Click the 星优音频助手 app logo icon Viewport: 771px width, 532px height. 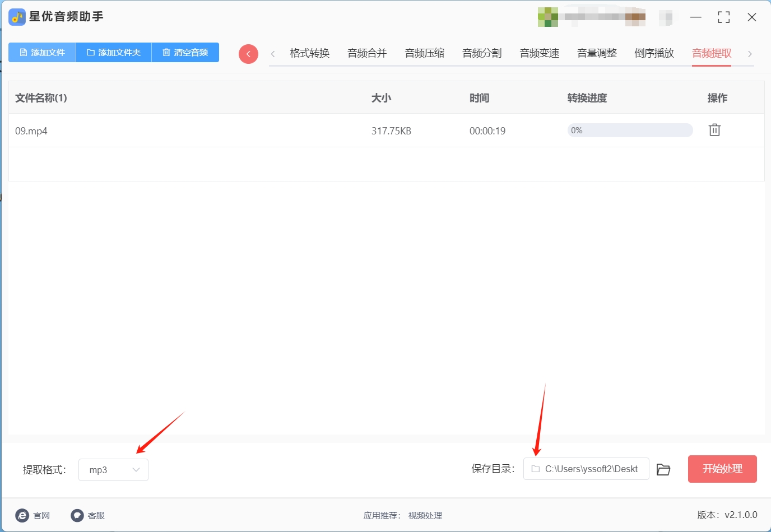click(17, 17)
